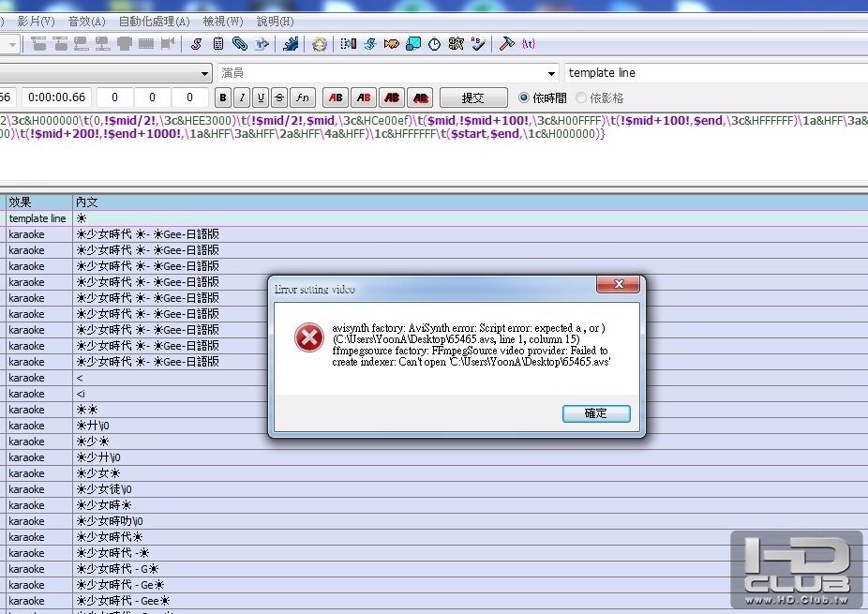Select the karaoke row ※少女時代 -※
Image resolution: width=868 pixels, height=614 pixels.
(434, 553)
